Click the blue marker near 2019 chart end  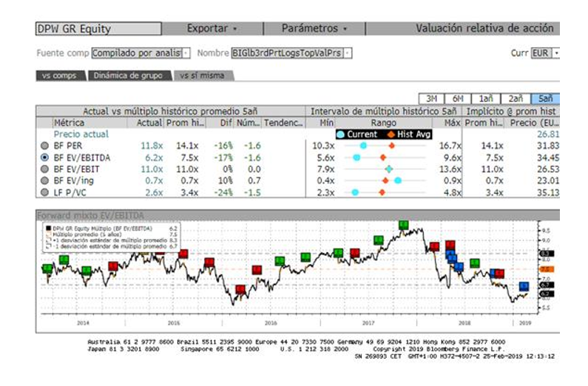524,286
